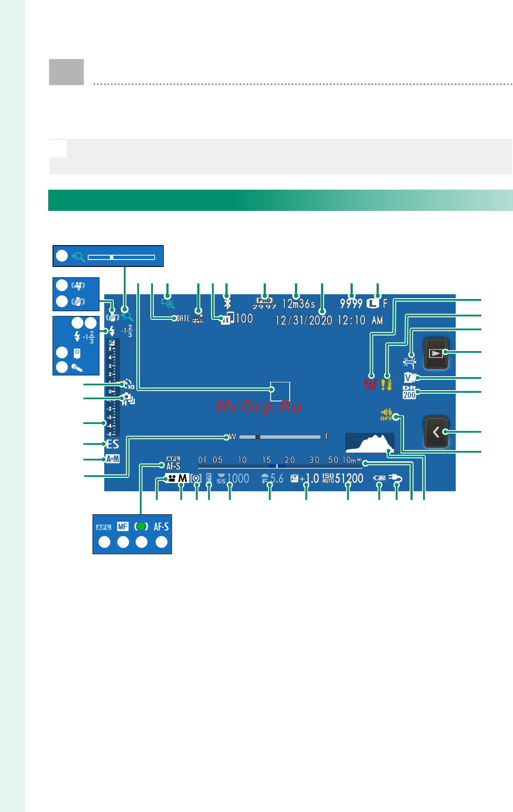The width and height of the screenshot is (513, 812).
Task: Click the MF icon in the bottom callout box
Action: pyautogui.click(x=123, y=527)
